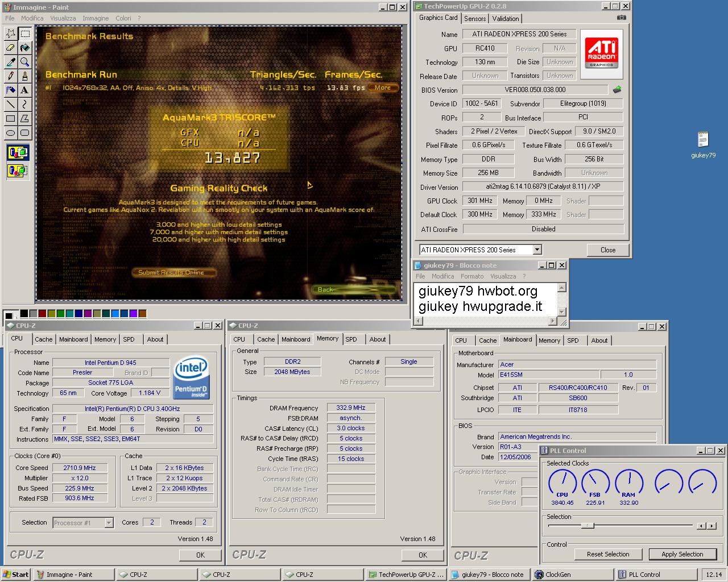
Task: Select the Rectangle shape tool
Action: click(10, 119)
